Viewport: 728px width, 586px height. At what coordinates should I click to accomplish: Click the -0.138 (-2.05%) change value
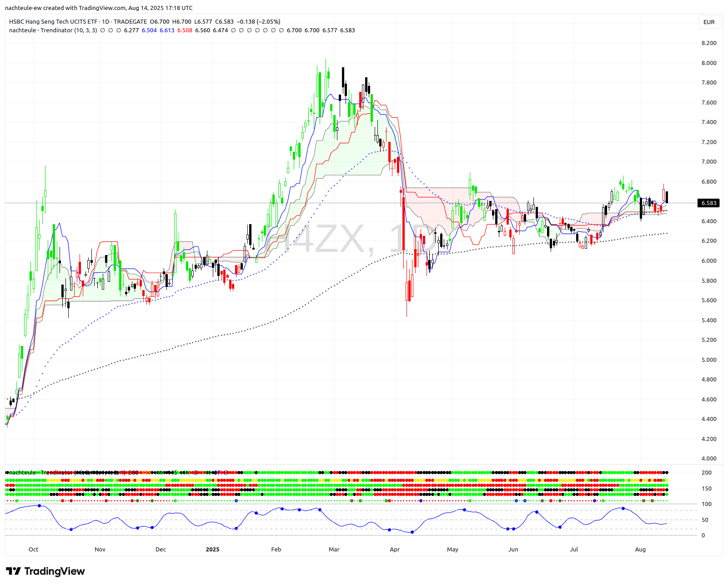(259, 22)
